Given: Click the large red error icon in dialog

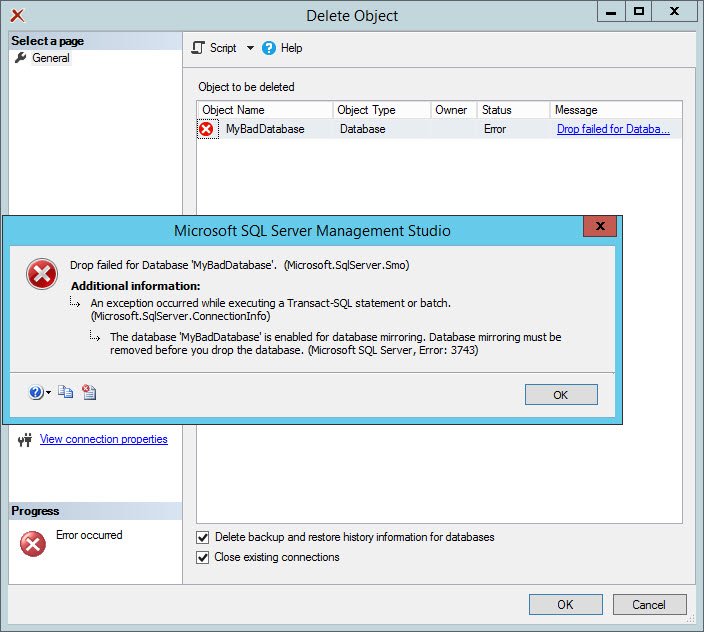Looking at the screenshot, I should click(x=42, y=274).
